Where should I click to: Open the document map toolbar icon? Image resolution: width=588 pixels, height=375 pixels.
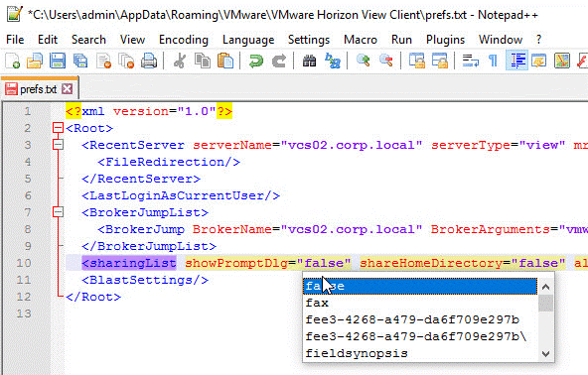(x=562, y=61)
